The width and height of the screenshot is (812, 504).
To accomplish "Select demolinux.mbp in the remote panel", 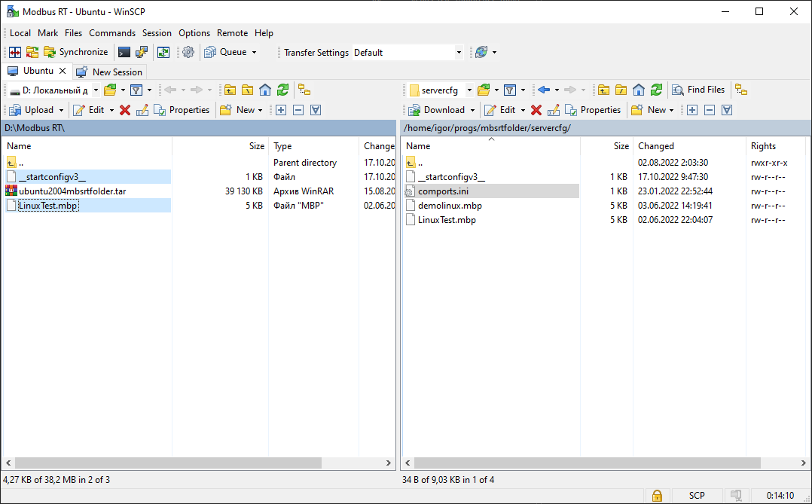I will click(450, 206).
